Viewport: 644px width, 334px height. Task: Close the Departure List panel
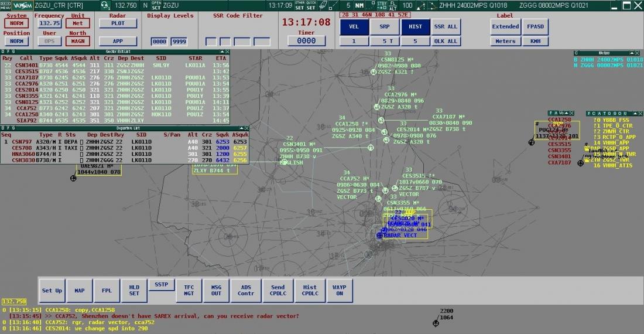tap(246, 128)
